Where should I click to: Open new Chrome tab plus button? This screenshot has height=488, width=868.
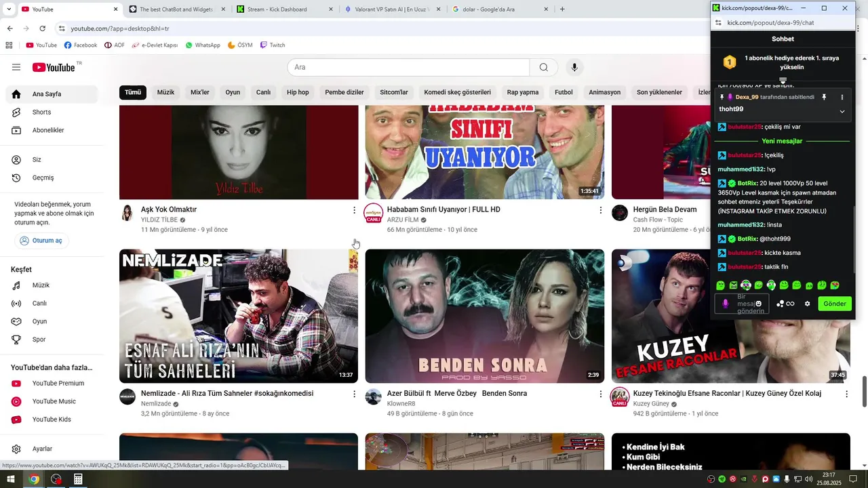[562, 9]
